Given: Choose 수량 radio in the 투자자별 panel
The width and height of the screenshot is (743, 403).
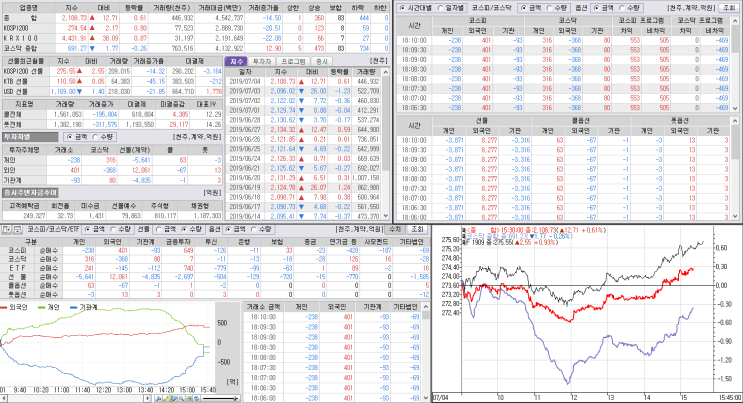Looking at the screenshot, I should 103,137.
